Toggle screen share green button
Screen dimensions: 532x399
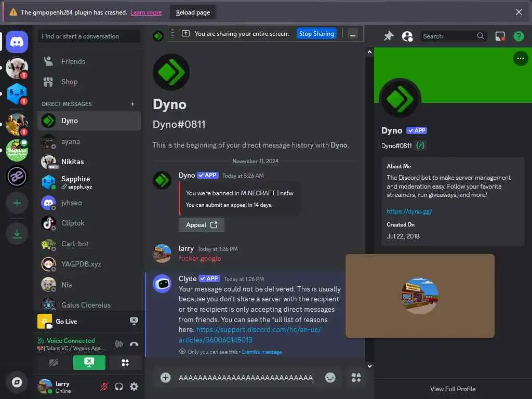[89, 363]
